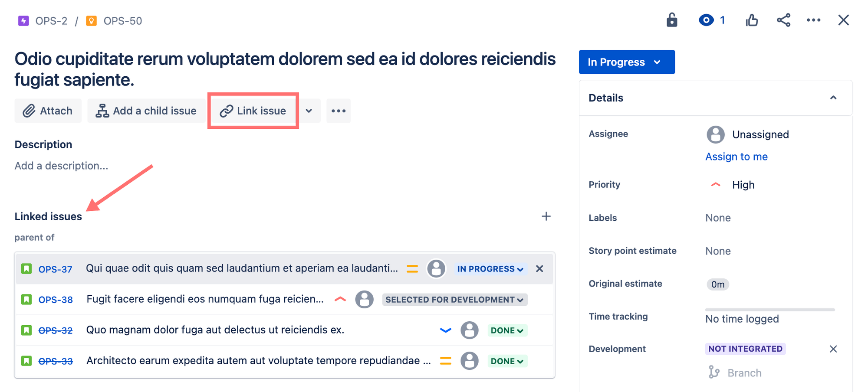Click the NOT INTEGRATED lozenge
Viewport: 868px width, 392px height.
[745, 349]
